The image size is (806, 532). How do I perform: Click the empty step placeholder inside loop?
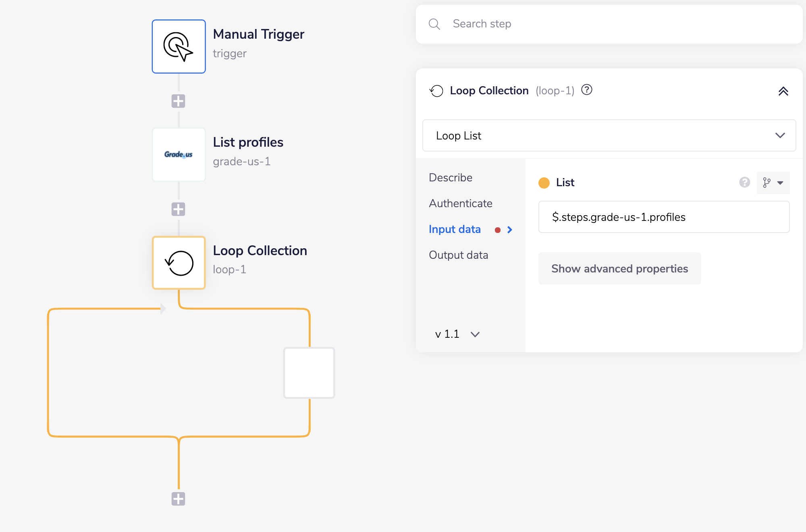[309, 373]
